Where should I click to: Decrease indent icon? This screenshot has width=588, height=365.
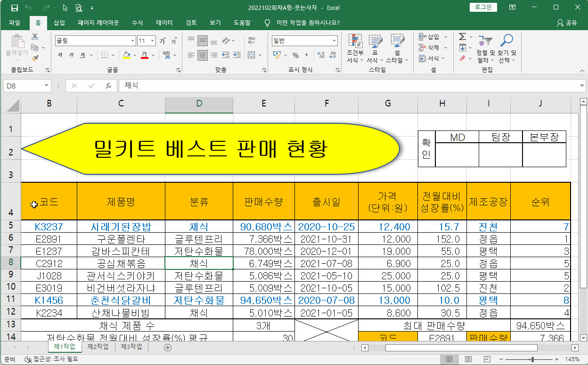pos(225,55)
